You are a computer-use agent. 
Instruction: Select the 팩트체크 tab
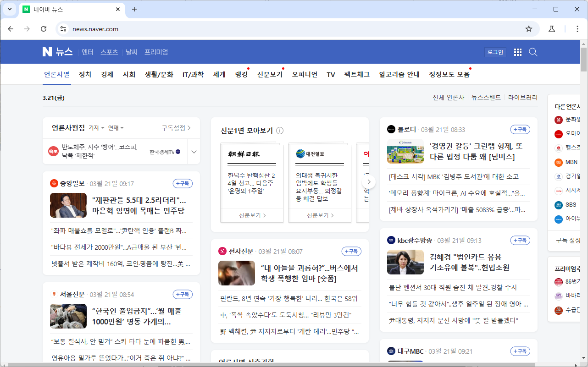click(357, 74)
